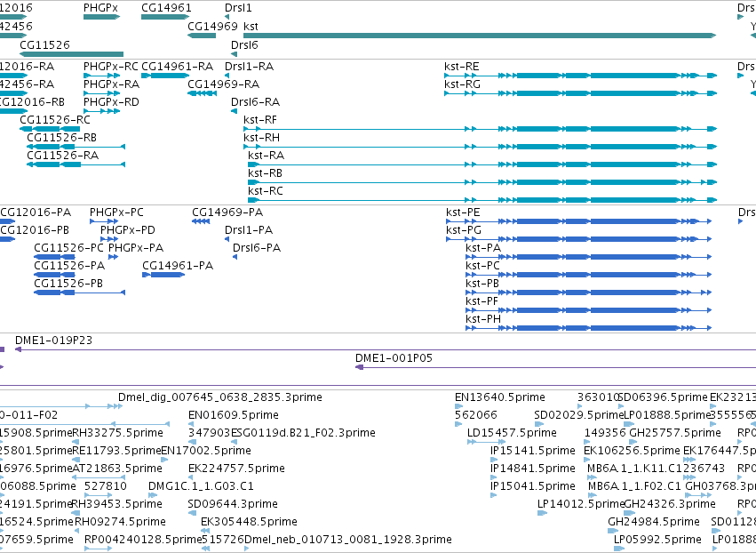Viewport: 756px width, 553px height.
Task: Select the PHGPx-PC protein label
Action: pos(116,212)
